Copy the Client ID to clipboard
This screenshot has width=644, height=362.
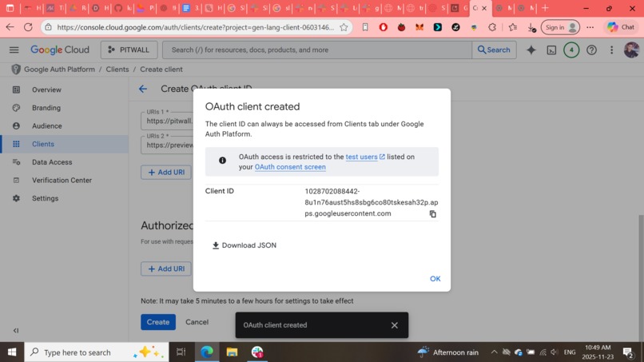[x=432, y=213]
